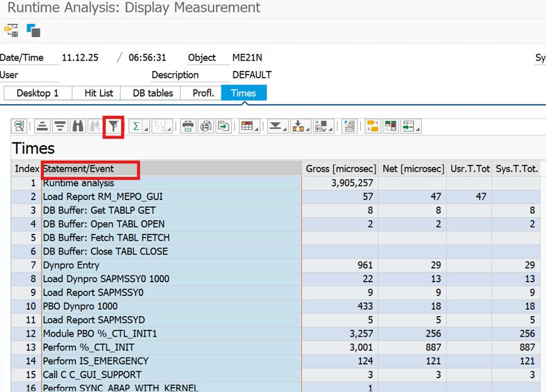The width and height of the screenshot is (546, 392).
Task: Print the list with the printer icon
Action: click(x=188, y=126)
